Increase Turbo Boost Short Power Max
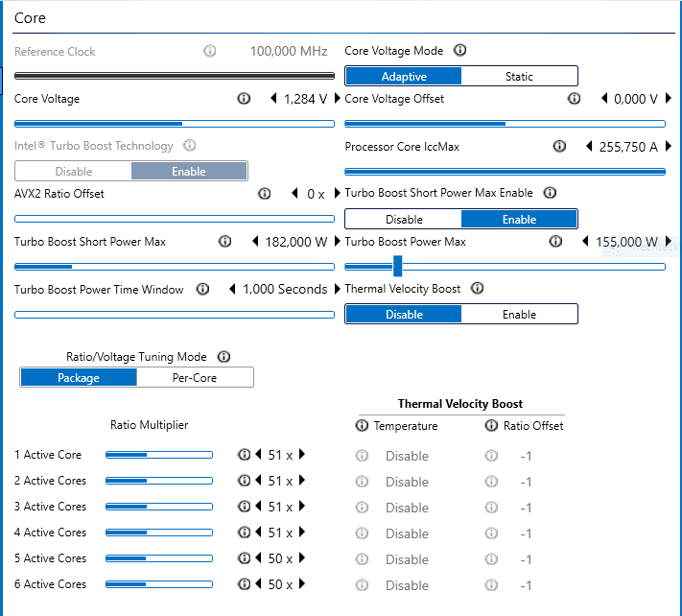The height and width of the screenshot is (616, 682). tap(337, 241)
